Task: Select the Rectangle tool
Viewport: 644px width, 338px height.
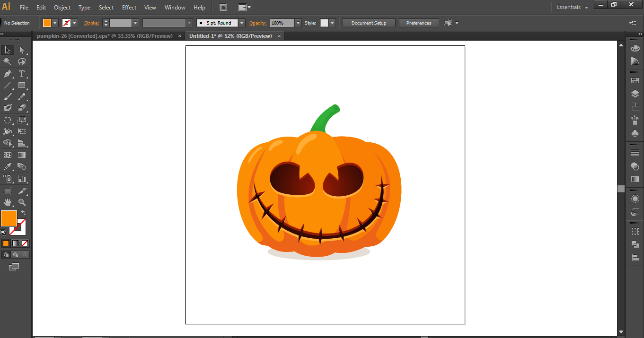Action: tap(22, 86)
